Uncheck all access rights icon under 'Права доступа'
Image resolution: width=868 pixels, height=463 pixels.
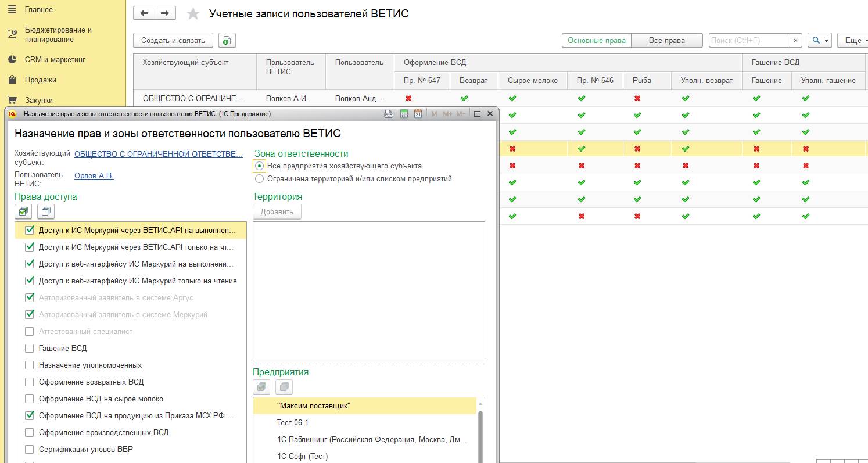click(45, 211)
